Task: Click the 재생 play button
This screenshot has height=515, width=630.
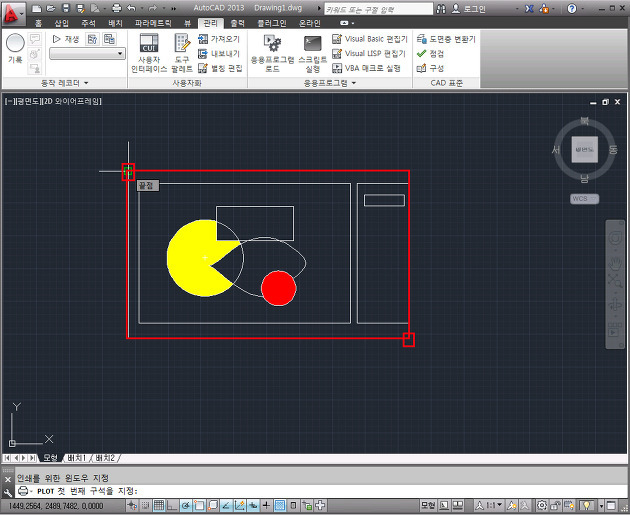Action: pyautogui.click(x=66, y=39)
